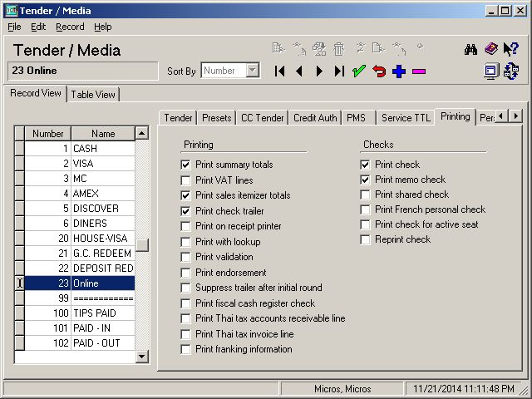Open the Tender tab
The image size is (532, 399).
point(178,118)
